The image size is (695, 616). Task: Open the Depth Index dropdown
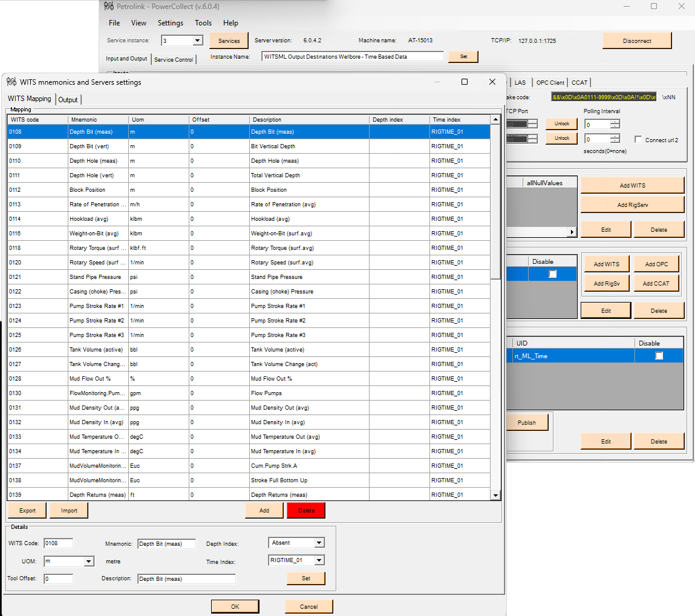coord(319,543)
